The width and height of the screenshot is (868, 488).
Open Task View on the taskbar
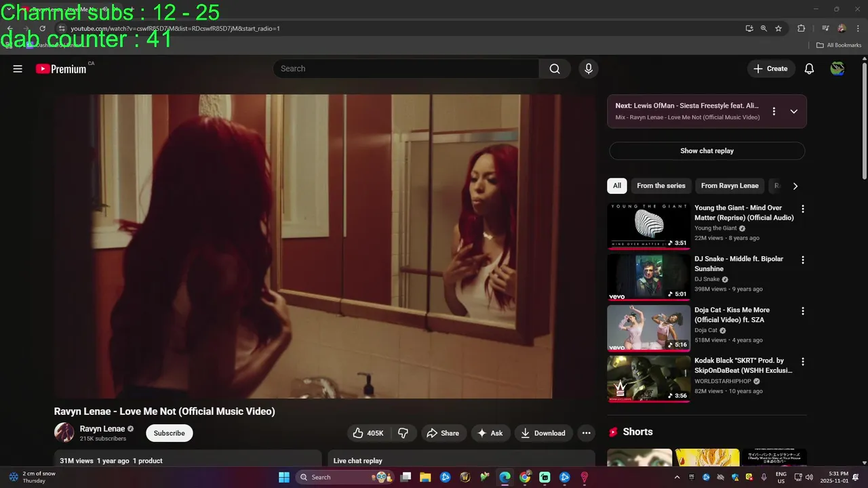[x=406, y=477]
